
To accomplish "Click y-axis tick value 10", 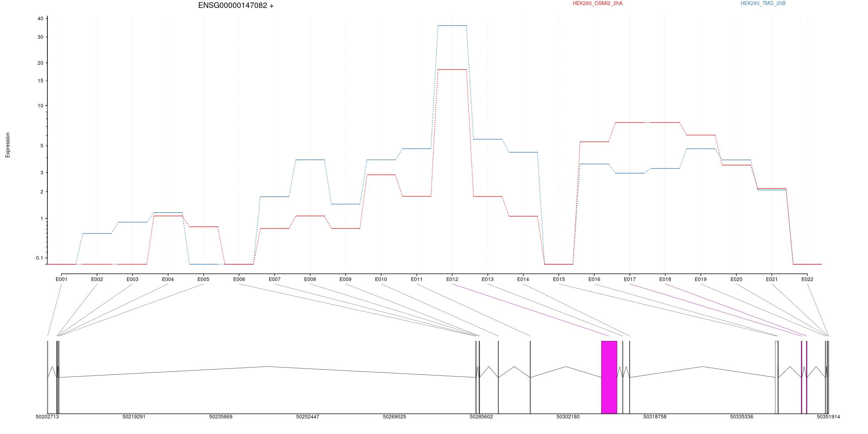I will (41, 106).
